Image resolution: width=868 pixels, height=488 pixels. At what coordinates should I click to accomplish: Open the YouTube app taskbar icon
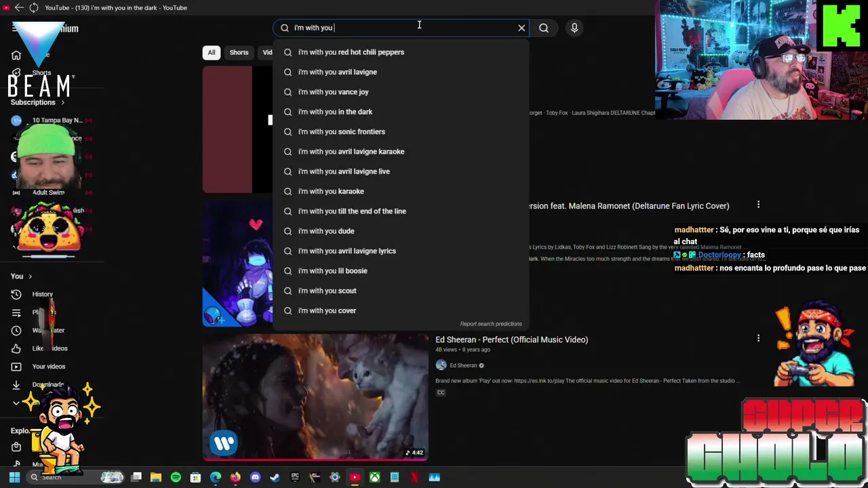[355, 477]
